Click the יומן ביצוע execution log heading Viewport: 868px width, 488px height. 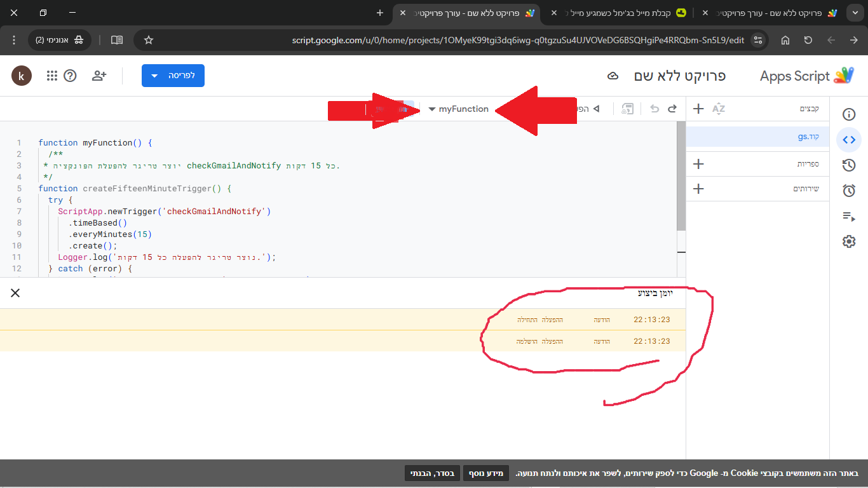point(656,293)
